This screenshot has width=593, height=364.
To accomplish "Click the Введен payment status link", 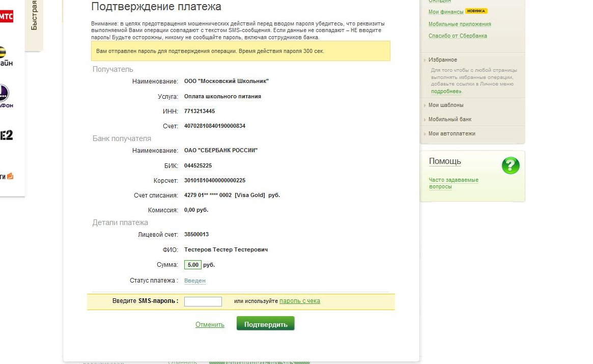I will tap(195, 281).
